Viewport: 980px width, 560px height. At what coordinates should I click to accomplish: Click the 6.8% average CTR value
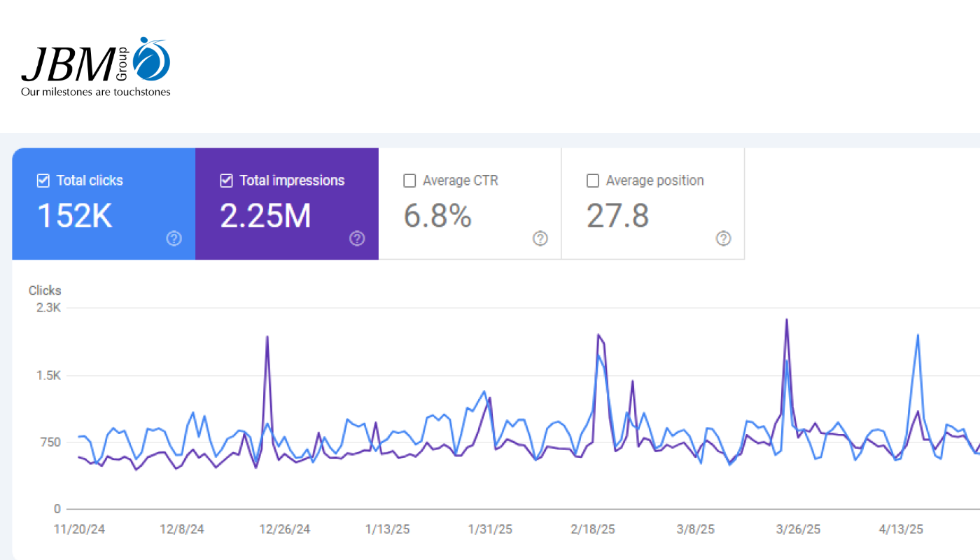pos(437,216)
